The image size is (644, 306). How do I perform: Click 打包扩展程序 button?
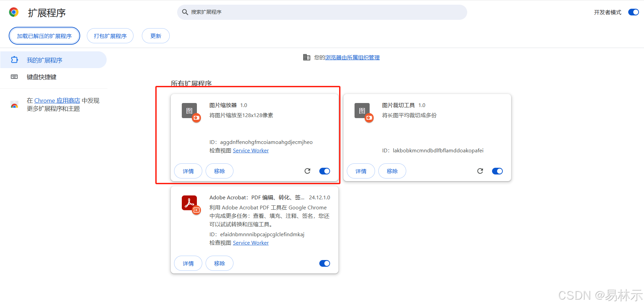coord(110,36)
